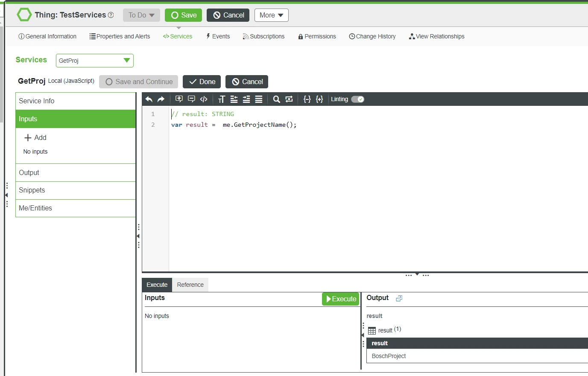This screenshot has height=376, width=588.
Task: Select the BoschProject result cell
Action: pyautogui.click(x=477, y=356)
